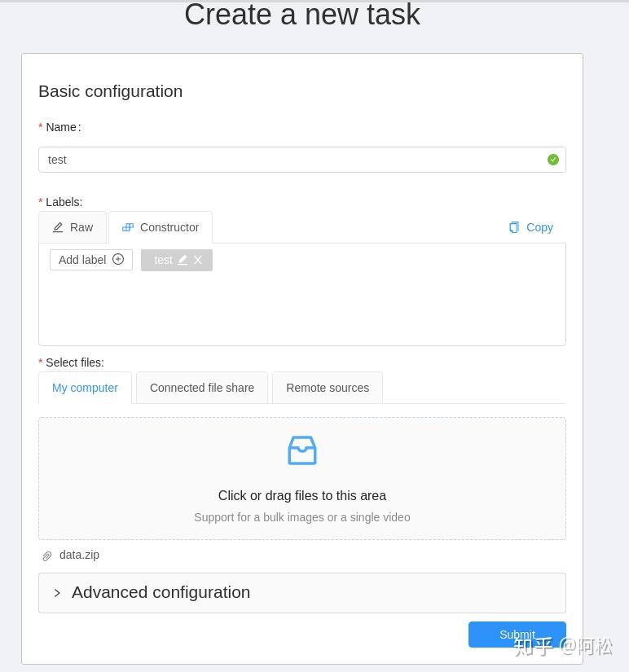
Task: Click the Add label button
Action: click(82, 260)
